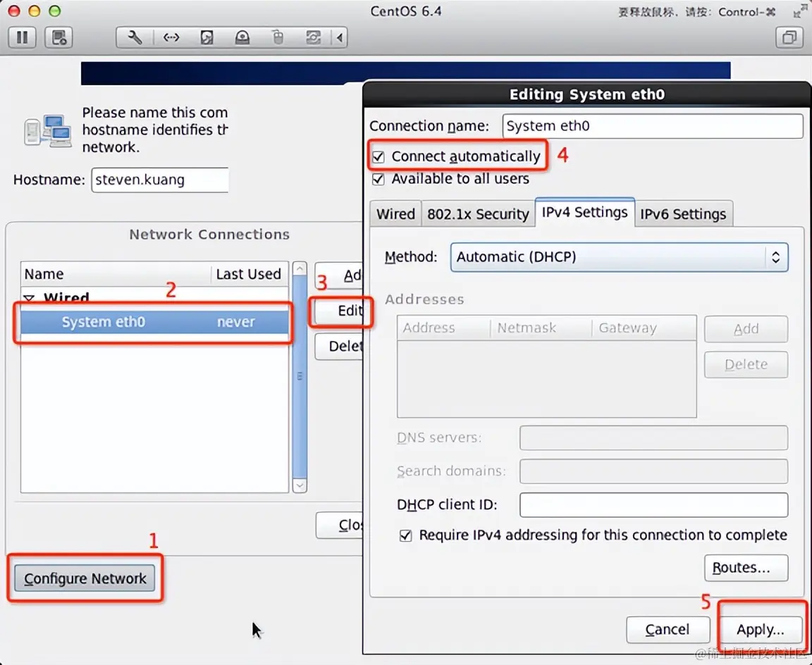Click the scrollbar down arrow in connections list
The image size is (812, 665).
[x=300, y=485]
